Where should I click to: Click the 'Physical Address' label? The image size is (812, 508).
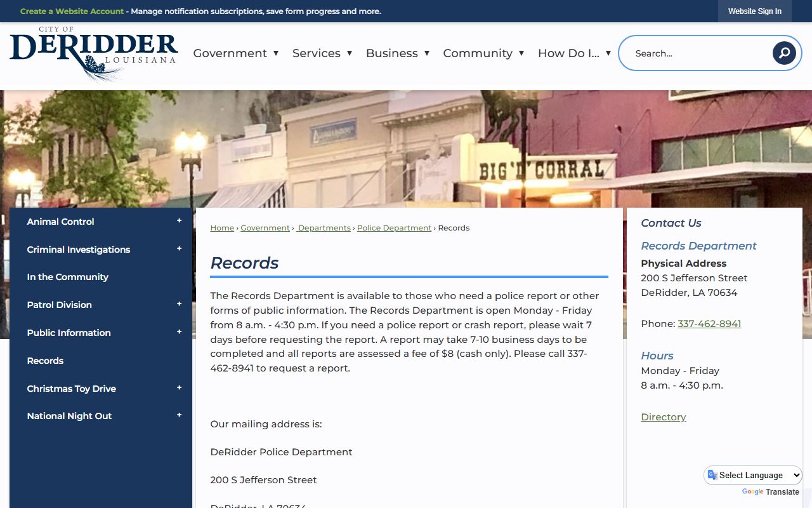tap(684, 264)
